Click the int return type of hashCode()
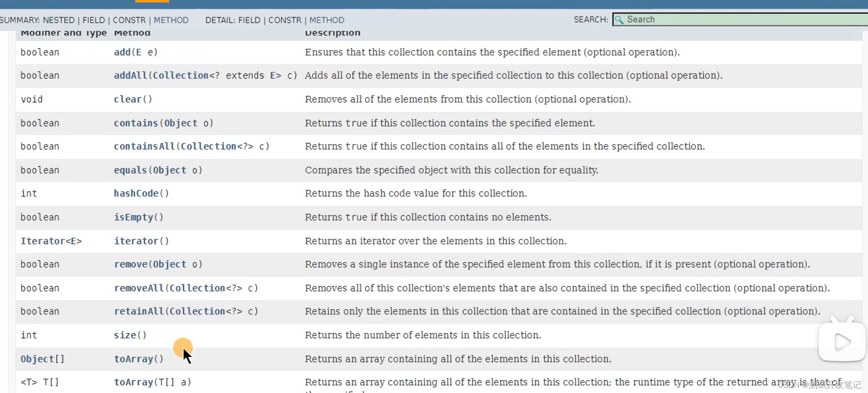The image size is (868, 393). click(x=29, y=193)
